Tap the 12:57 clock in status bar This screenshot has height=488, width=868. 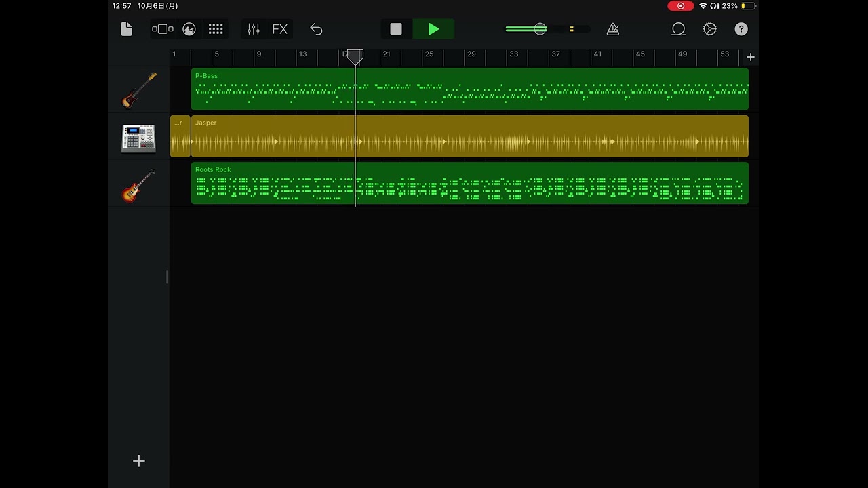[x=122, y=6]
